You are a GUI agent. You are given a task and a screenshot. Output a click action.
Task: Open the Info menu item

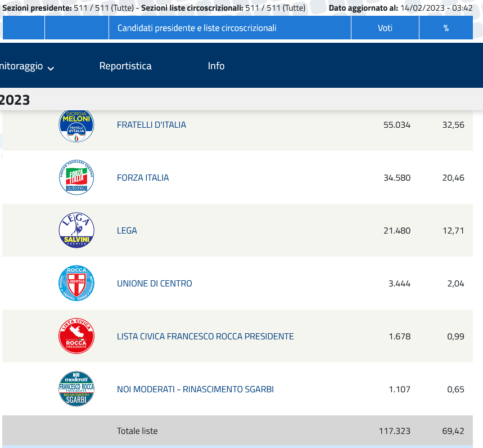pyautogui.click(x=216, y=66)
